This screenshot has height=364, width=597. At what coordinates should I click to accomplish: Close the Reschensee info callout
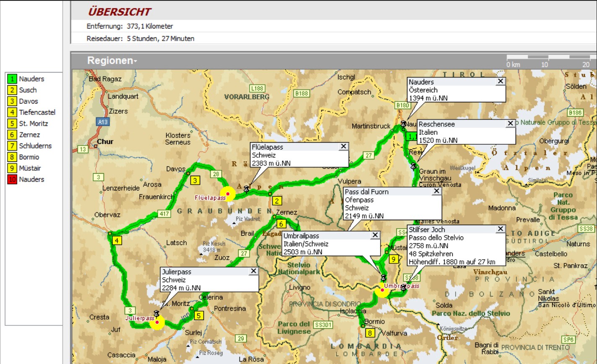pyautogui.click(x=510, y=123)
